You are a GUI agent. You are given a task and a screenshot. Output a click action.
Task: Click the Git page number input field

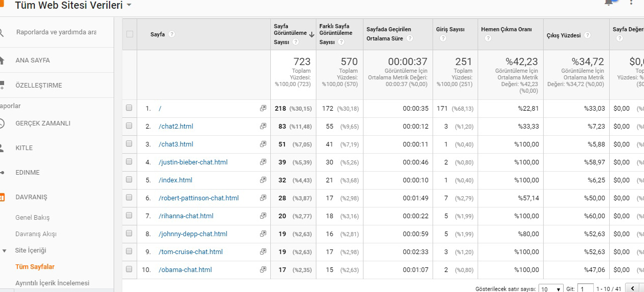(x=586, y=288)
